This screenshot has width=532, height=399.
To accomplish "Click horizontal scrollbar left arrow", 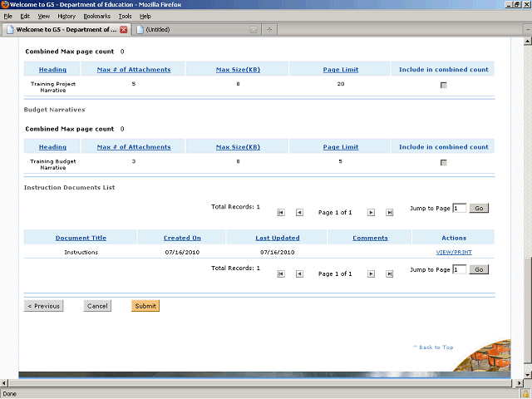I will (x=3, y=383).
